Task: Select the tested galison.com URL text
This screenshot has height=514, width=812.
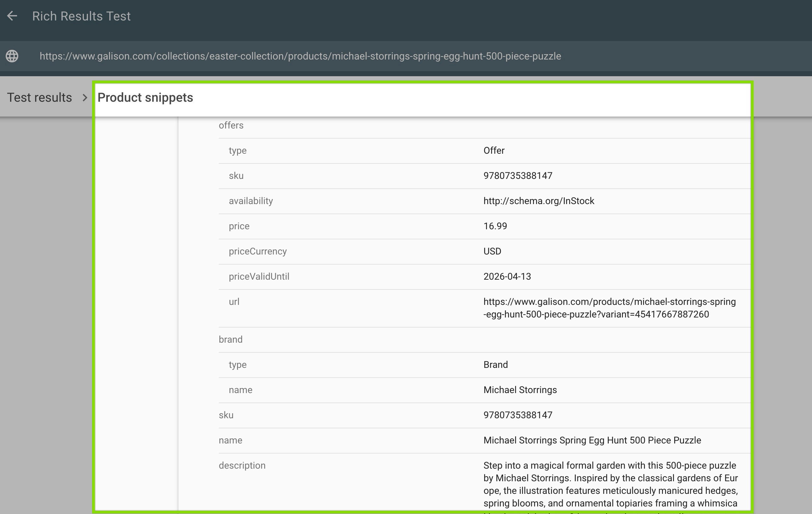Action: pyautogui.click(x=300, y=56)
